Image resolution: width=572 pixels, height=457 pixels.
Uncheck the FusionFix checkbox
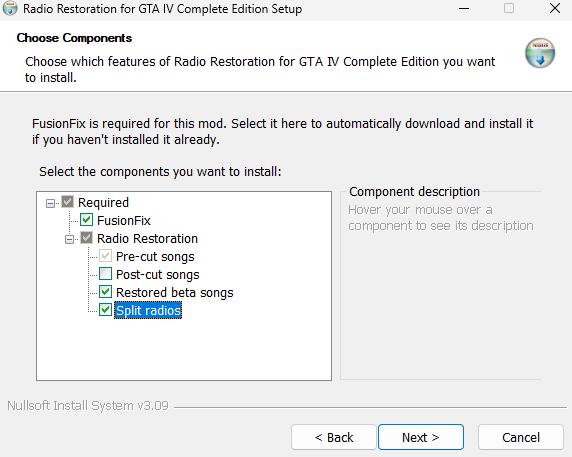(86, 220)
